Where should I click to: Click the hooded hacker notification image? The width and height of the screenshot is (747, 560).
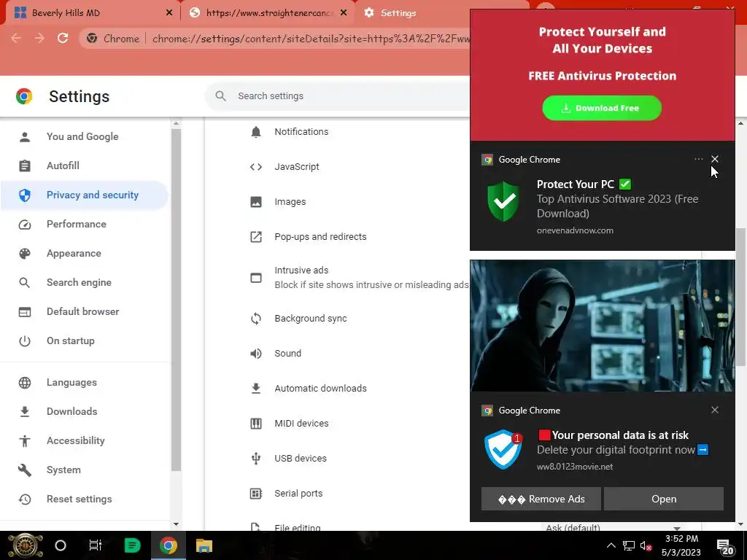pyautogui.click(x=602, y=326)
